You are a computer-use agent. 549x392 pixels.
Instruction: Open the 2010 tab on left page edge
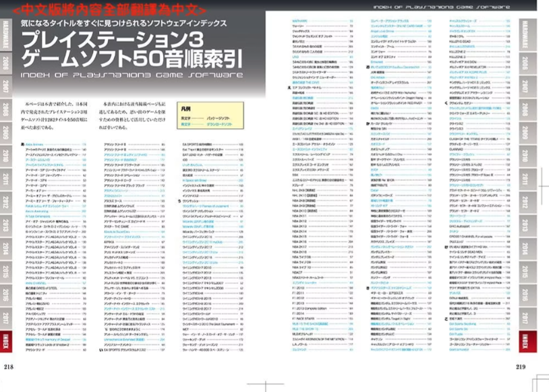(x=6, y=156)
